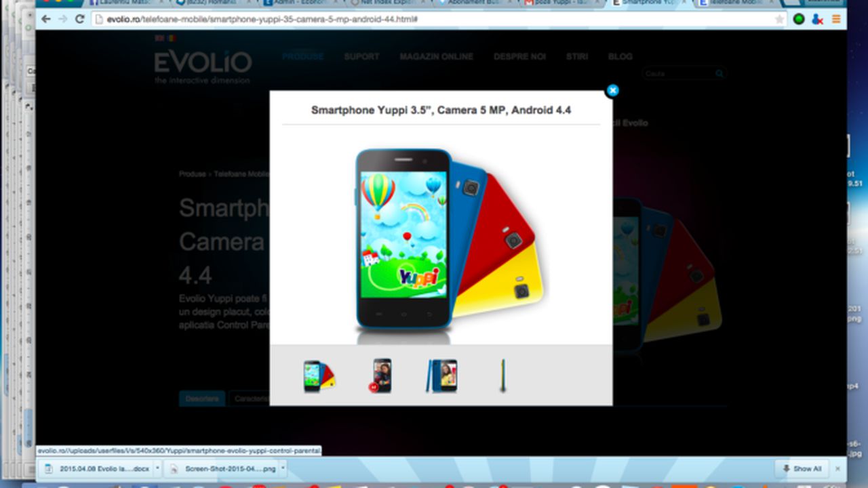The height and width of the screenshot is (488, 868).
Task: Switch to the Net Index browser tab
Action: click(x=387, y=3)
